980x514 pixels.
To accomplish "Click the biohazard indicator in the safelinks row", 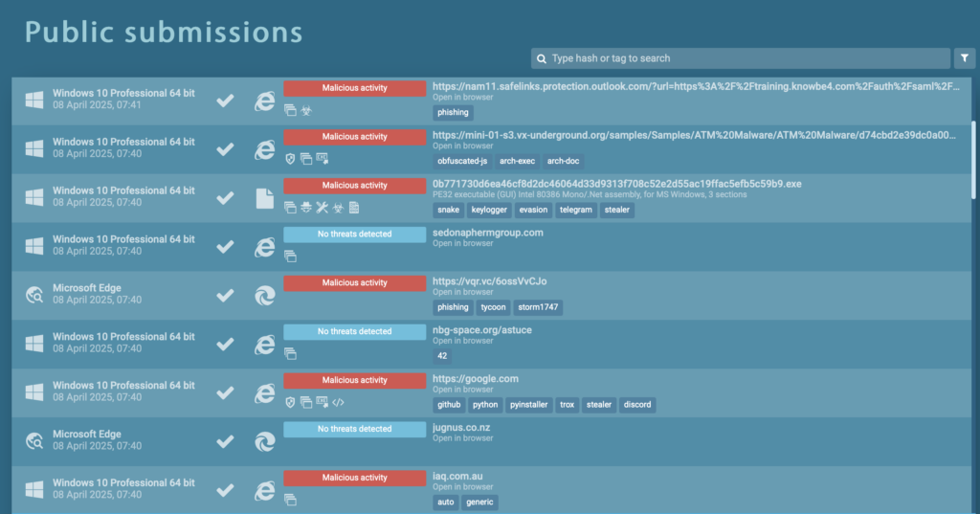I will [x=306, y=111].
